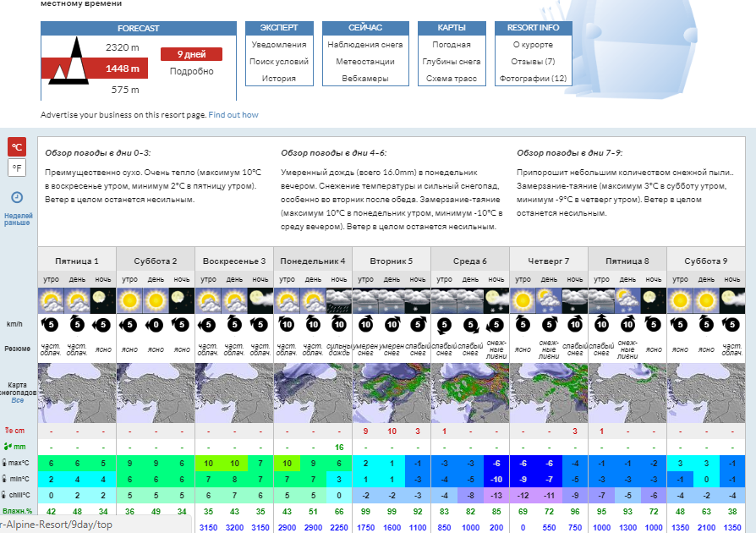Viewport: 756px width, 533px height.
Task: Open the RESORT INFO menu header
Action: [534, 28]
